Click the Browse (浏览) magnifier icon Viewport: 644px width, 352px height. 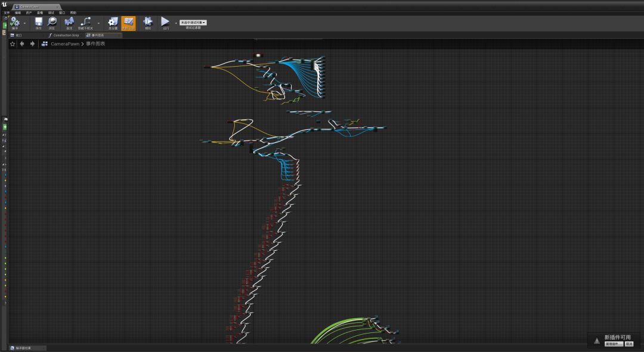click(52, 21)
